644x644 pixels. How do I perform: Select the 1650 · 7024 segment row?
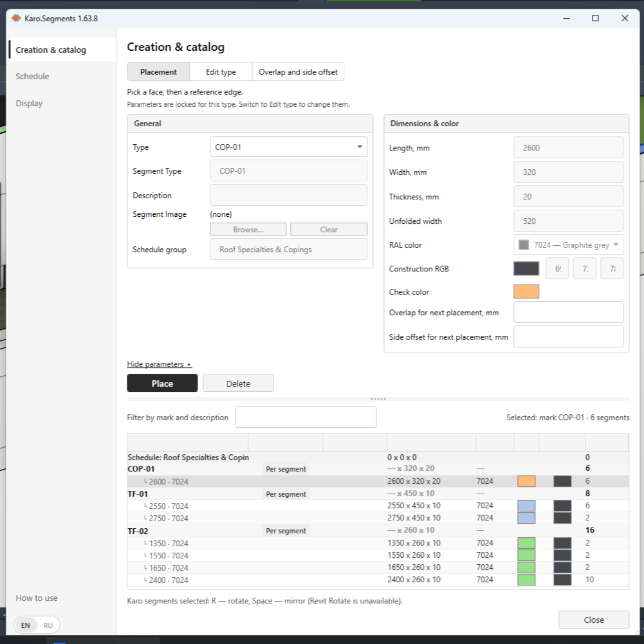(x=378, y=567)
